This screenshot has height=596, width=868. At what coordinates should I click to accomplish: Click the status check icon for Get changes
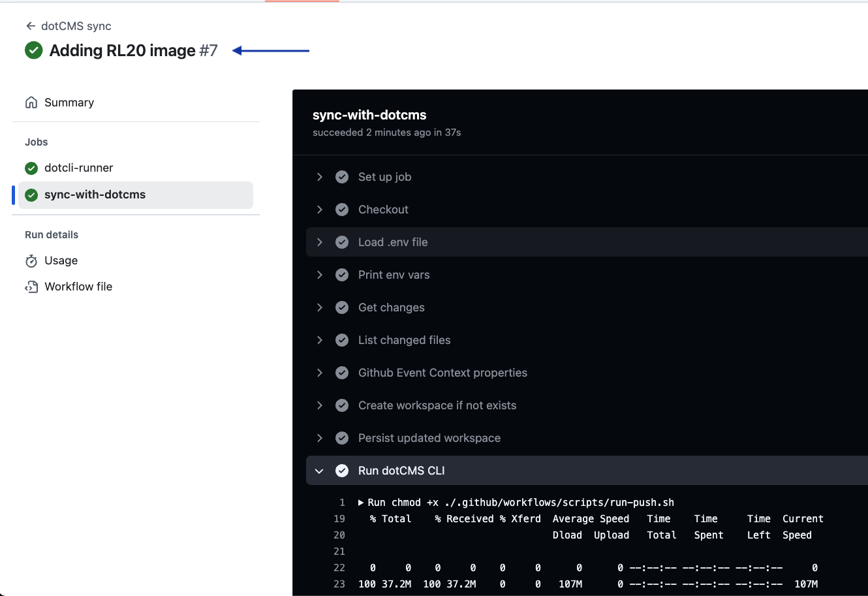tap(341, 307)
